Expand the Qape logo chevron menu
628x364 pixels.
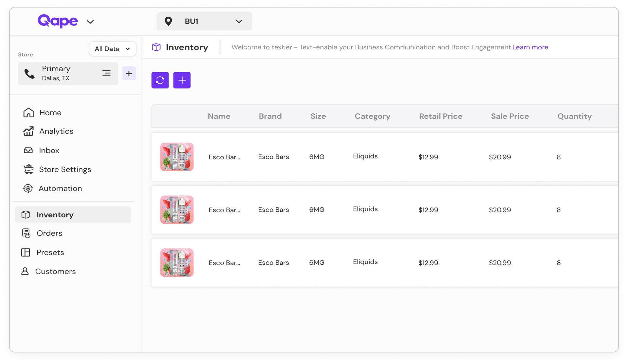(90, 22)
